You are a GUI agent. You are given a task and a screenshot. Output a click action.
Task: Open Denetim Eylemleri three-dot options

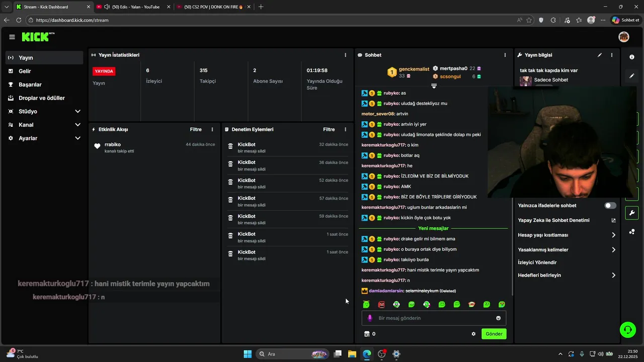[345, 129]
